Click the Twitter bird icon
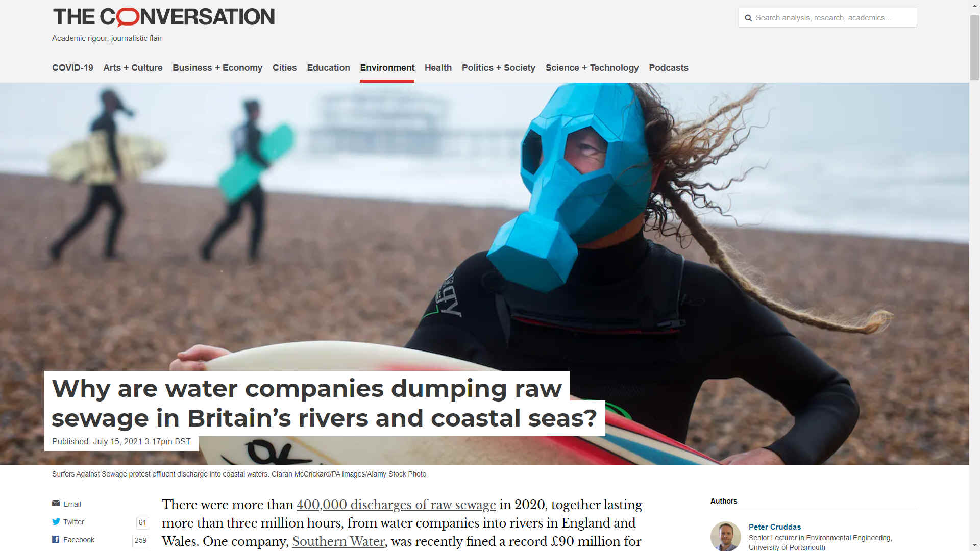The width and height of the screenshot is (980, 551). [x=56, y=521]
